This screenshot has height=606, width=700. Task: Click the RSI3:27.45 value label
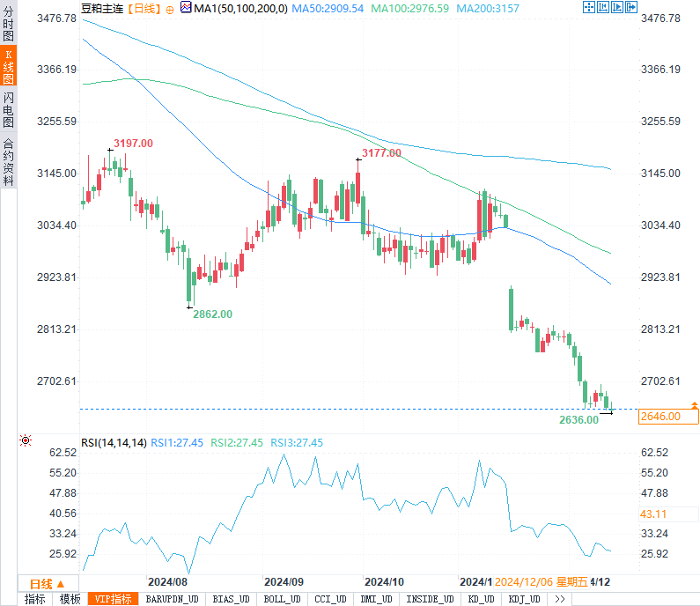(x=297, y=442)
